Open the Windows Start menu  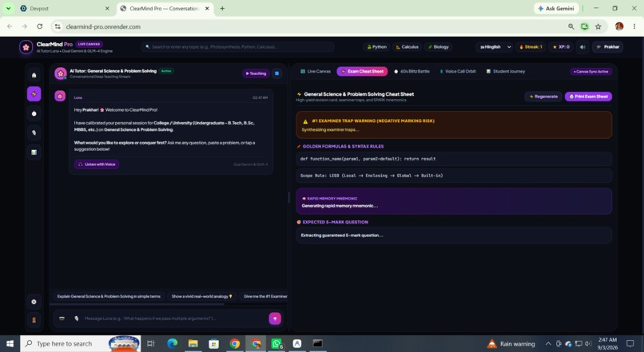(x=10, y=344)
